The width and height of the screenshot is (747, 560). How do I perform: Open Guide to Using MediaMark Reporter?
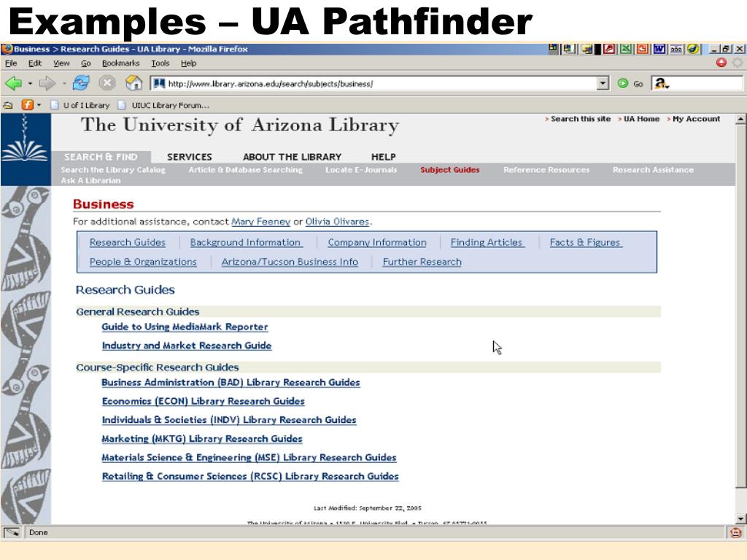pos(185,327)
